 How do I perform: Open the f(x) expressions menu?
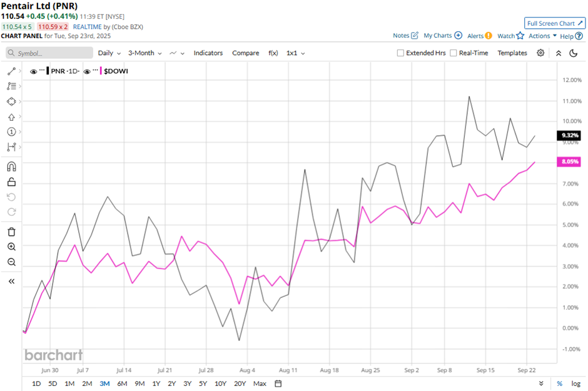click(x=273, y=53)
